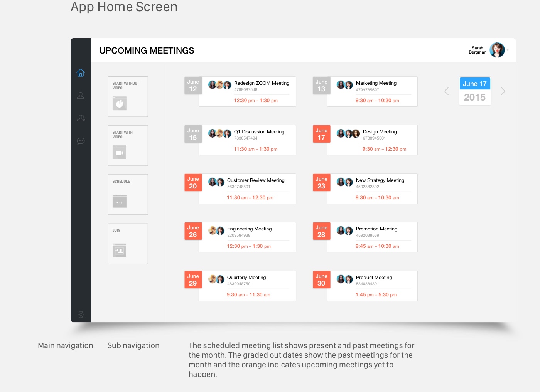Click the Start Without Video icon
This screenshot has height=392, width=540.
120,103
